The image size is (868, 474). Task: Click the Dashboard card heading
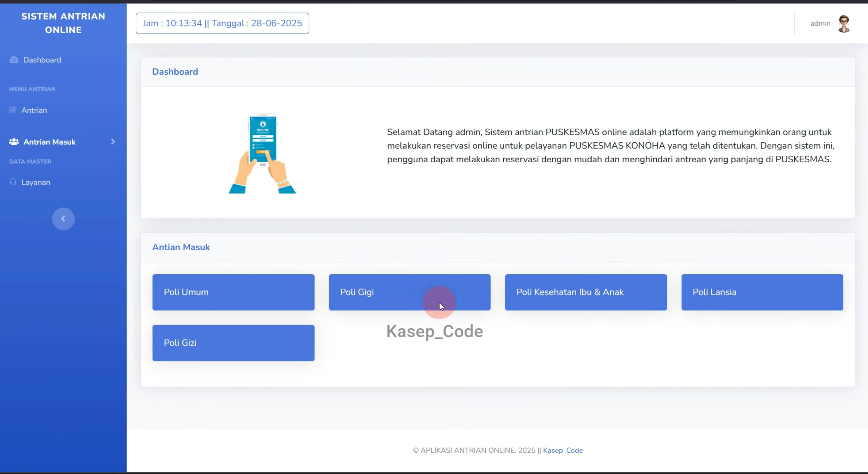coord(175,72)
